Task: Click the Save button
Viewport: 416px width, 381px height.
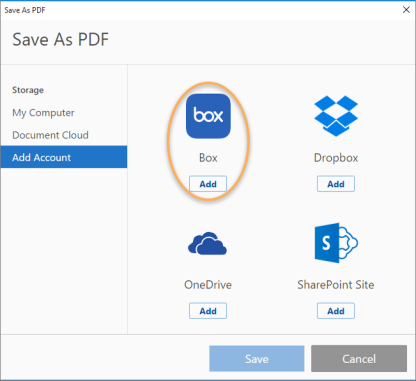Action: click(257, 359)
